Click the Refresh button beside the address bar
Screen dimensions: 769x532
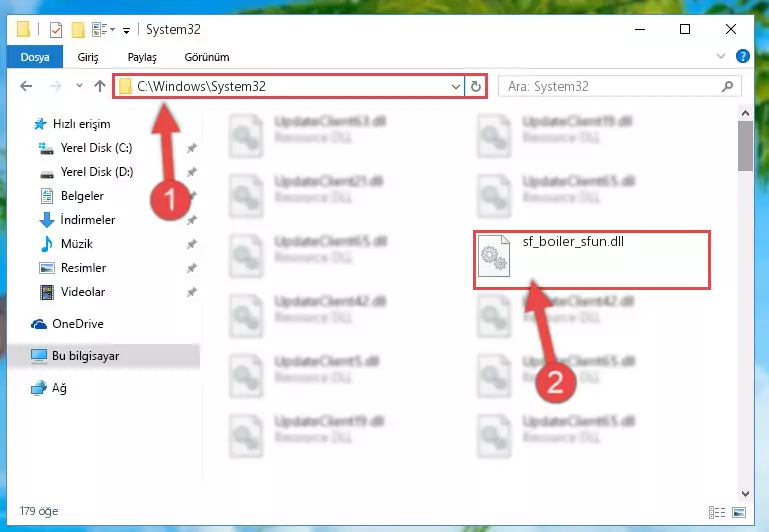(x=475, y=87)
